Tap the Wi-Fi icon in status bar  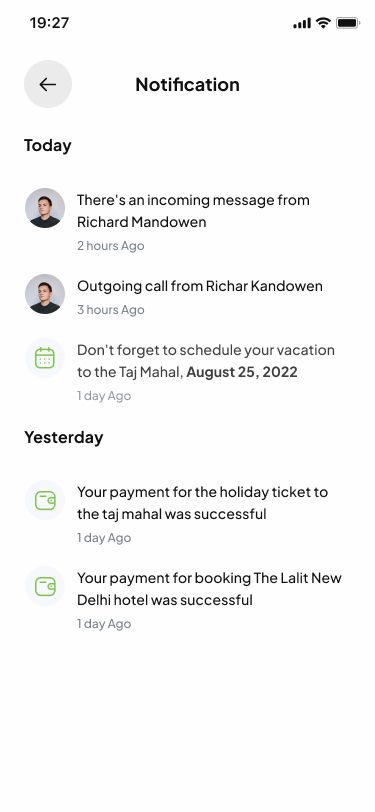324,23
